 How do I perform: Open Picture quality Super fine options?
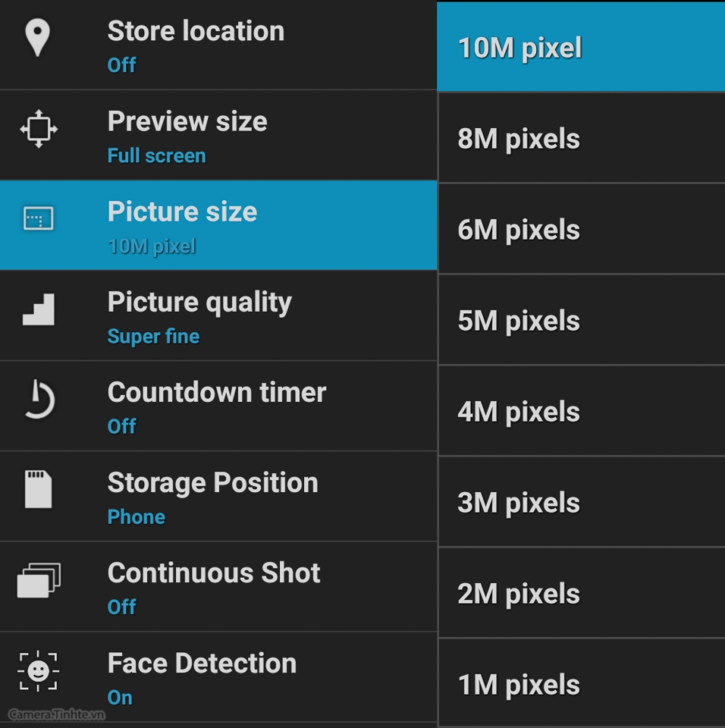point(218,315)
